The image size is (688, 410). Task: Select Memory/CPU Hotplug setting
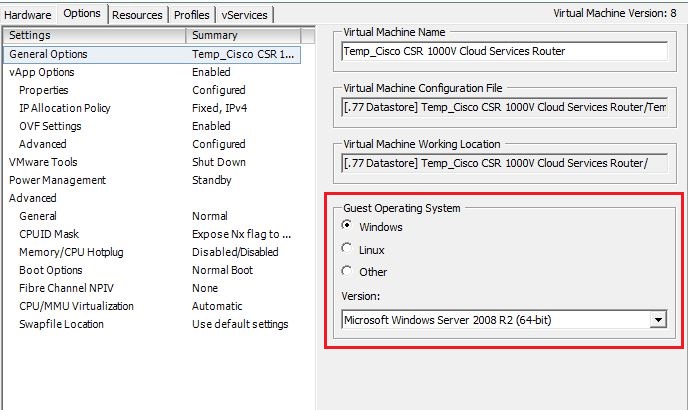(x=152, y=252)
